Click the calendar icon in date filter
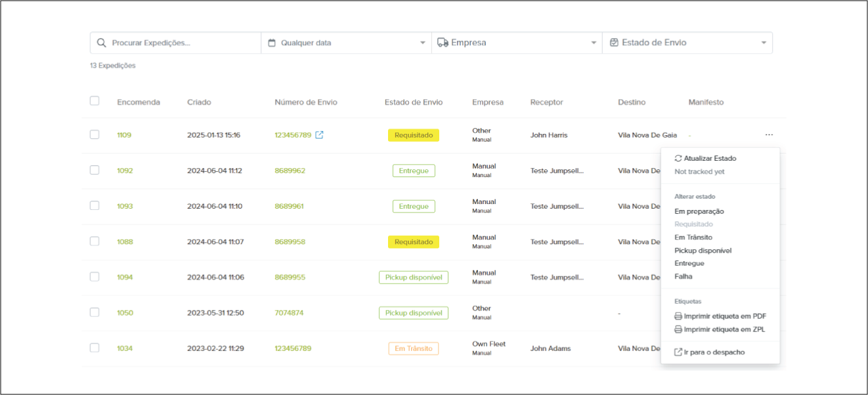The width and height of the screenshot is (868, 395). pyautogui.click(x=272, y=43)
